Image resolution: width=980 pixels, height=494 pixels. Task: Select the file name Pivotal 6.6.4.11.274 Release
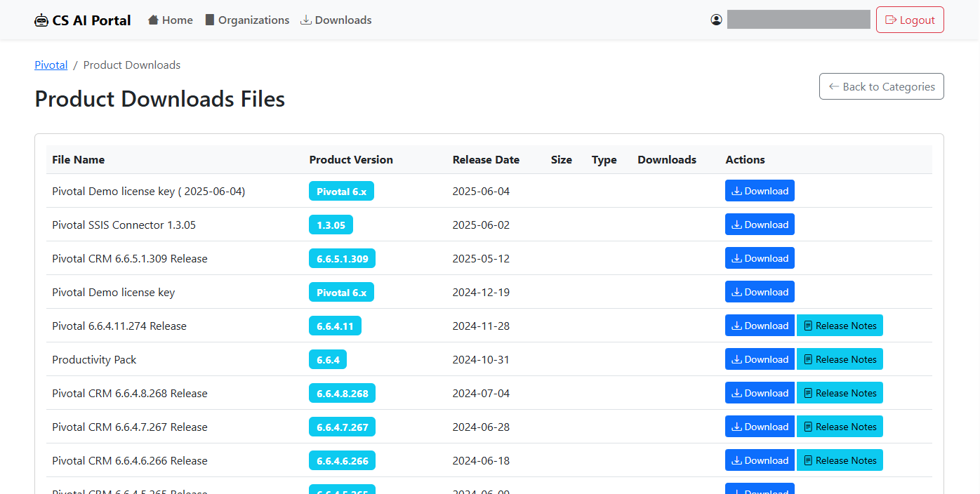(119, 326)
